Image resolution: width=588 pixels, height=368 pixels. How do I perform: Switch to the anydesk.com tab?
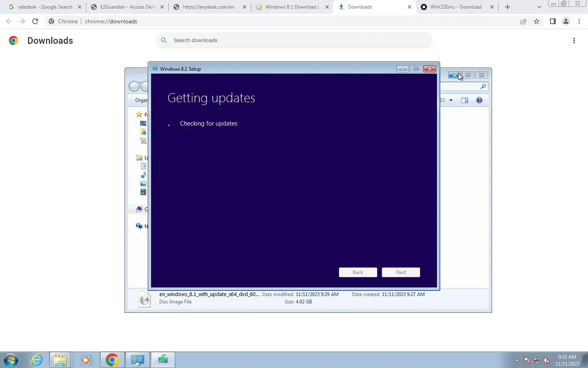pos(210,7)
